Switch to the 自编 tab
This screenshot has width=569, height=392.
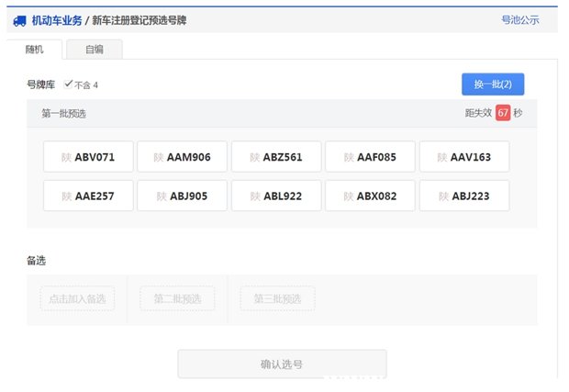(94, 50)
